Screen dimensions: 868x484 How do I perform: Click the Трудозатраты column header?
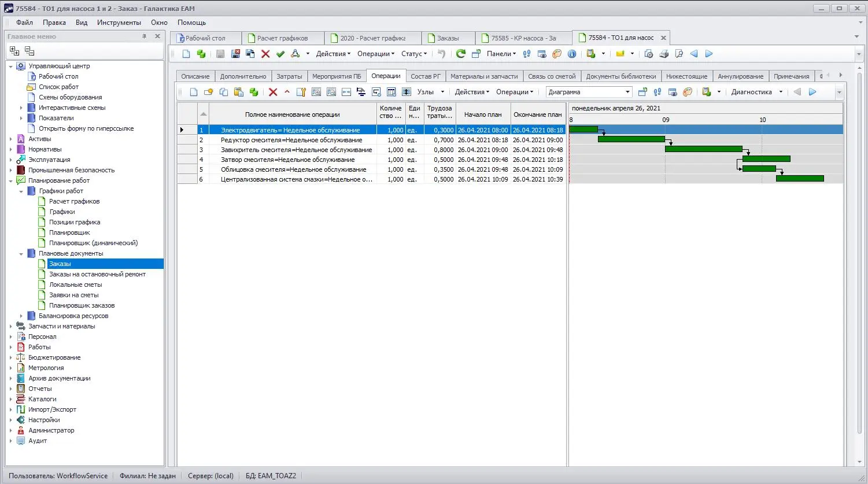(x=439, y=112)
